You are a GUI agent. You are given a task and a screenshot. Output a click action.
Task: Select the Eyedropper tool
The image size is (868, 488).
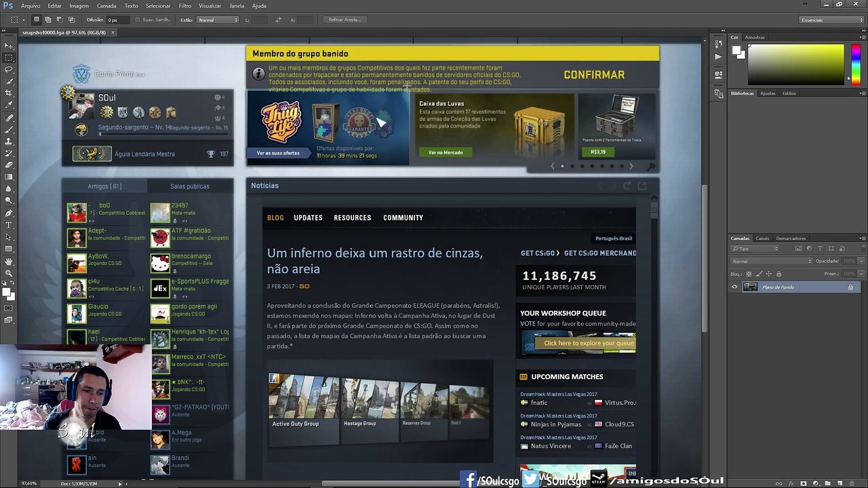[x=9, y=105]
